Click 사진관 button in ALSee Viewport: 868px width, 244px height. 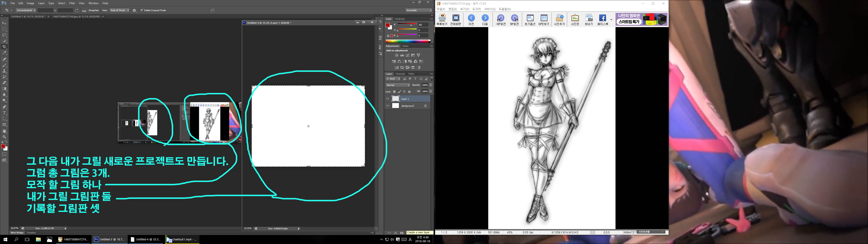(x=575, y=20)
